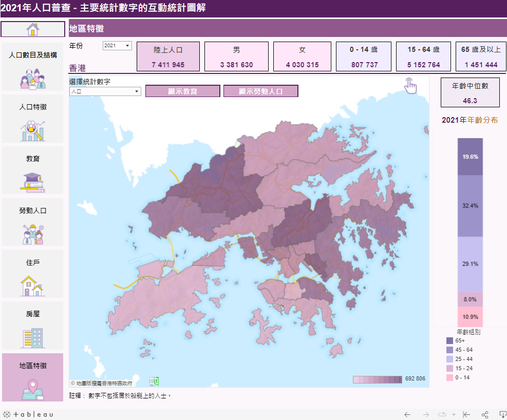Redo with the right arrow icon

(x=426, y=414)
